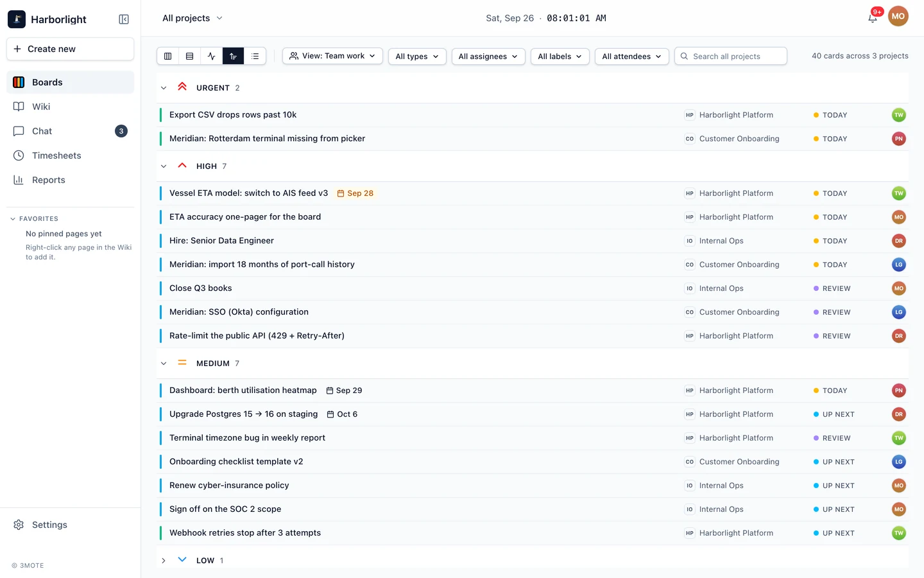Go to Boards in the sidebar
Screen dimensions: 924x578
(x=71, y=82)
